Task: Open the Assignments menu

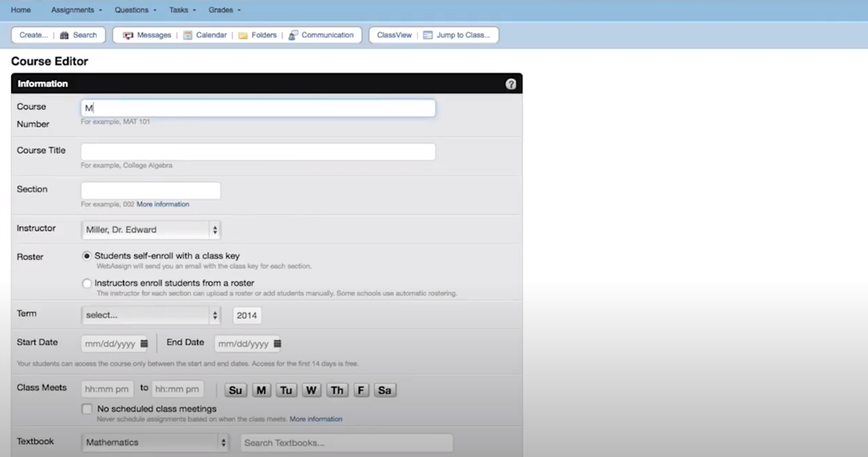Action: point(73,10)
